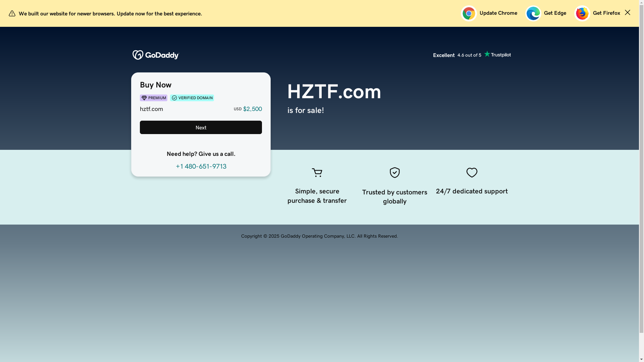Click the Verified Domain badge

click(192, 98)
